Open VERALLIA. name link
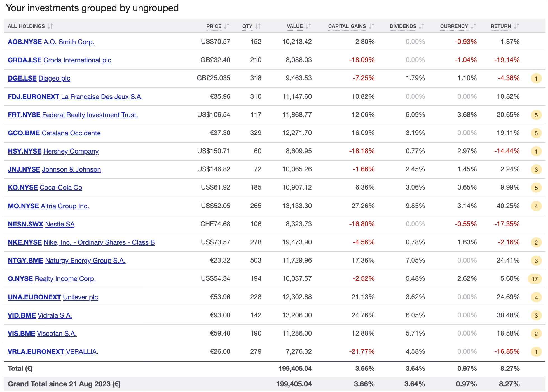Screen dimensions: 548x392 [82, 352]
